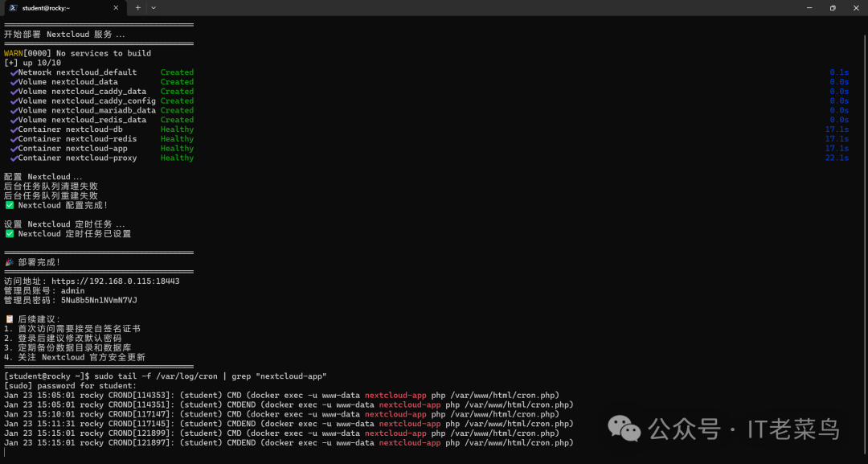Viewport: 868px width, 464px height.
Task: Click the party icon beside '部署完成'
Action: click(x=10, y=262)
